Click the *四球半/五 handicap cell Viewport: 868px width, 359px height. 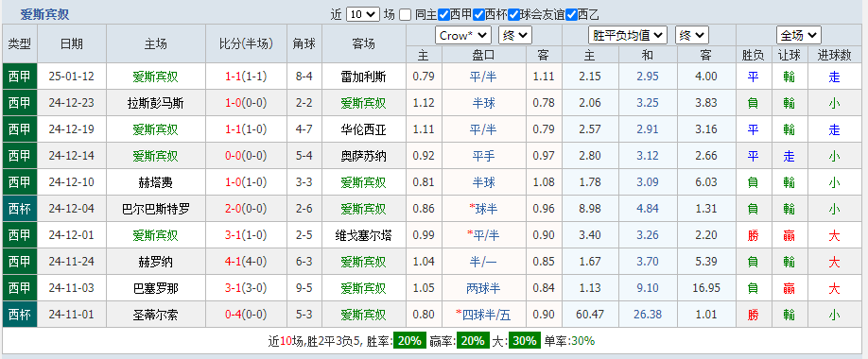click(x=483, y=315)
